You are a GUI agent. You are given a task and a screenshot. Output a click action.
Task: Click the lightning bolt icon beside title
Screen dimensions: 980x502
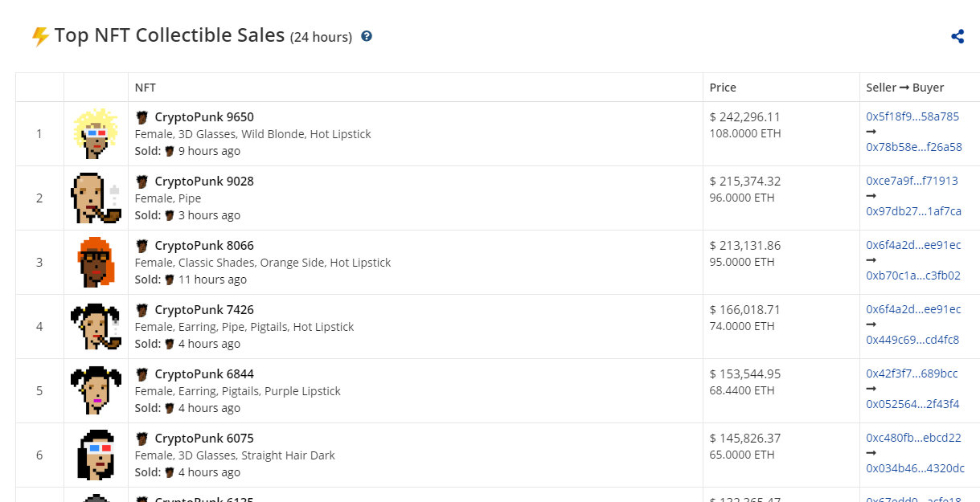pyautogui.click(x=40, y=36)
